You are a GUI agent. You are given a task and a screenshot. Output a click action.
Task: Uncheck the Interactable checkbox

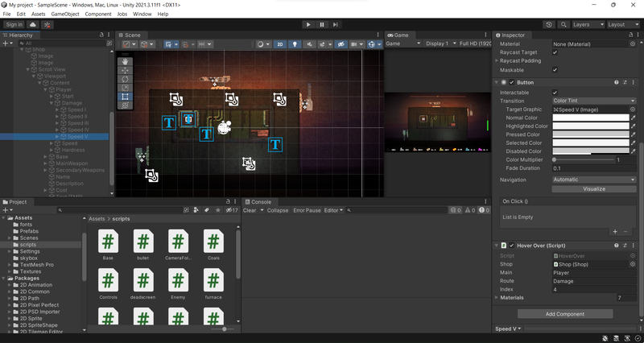[x=555, y=93]
